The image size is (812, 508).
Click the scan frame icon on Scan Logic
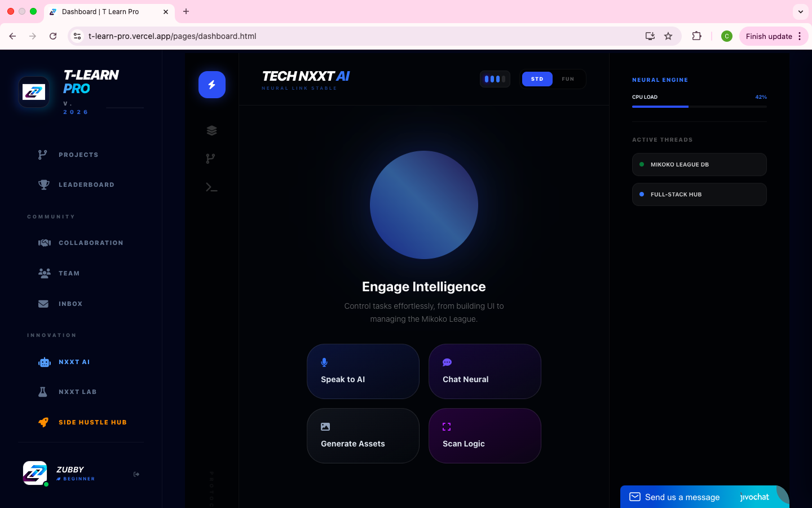coord(447,427)
